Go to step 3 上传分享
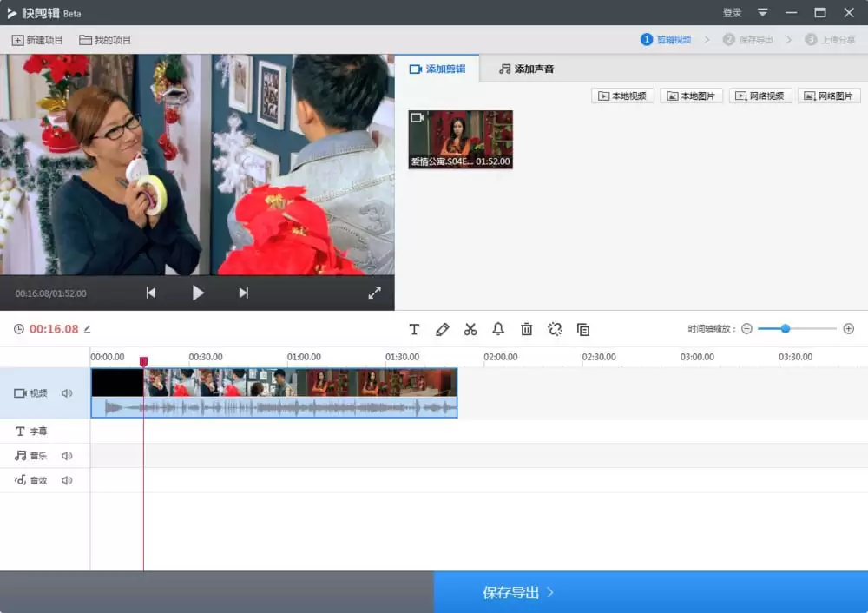This screenshot has width=868, height=613. click(x=831, y=39)
